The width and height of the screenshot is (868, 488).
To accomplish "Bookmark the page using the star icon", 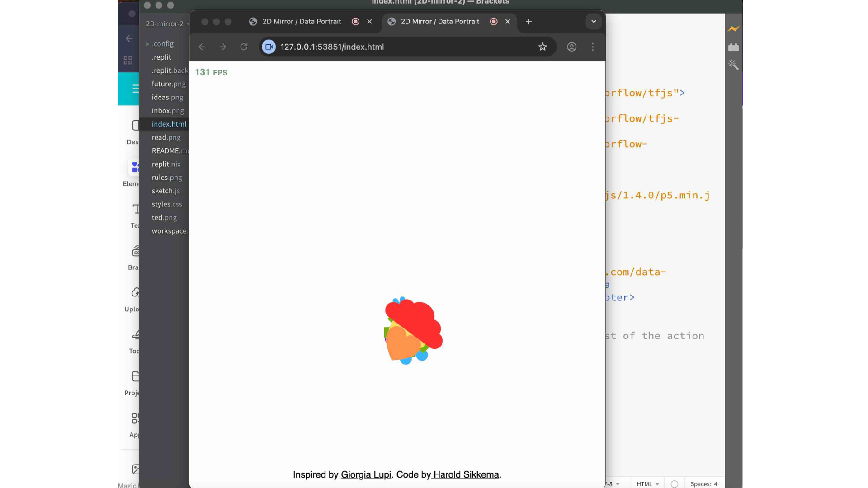I will point(542,47).
